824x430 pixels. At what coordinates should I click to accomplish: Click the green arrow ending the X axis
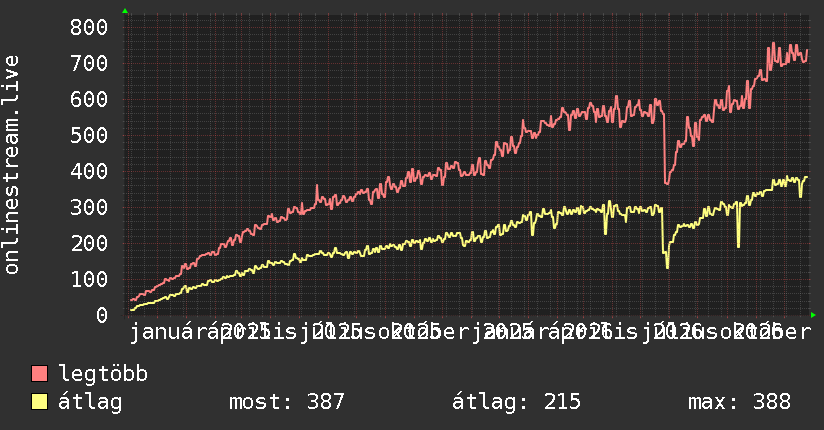(x=813, y=315)
